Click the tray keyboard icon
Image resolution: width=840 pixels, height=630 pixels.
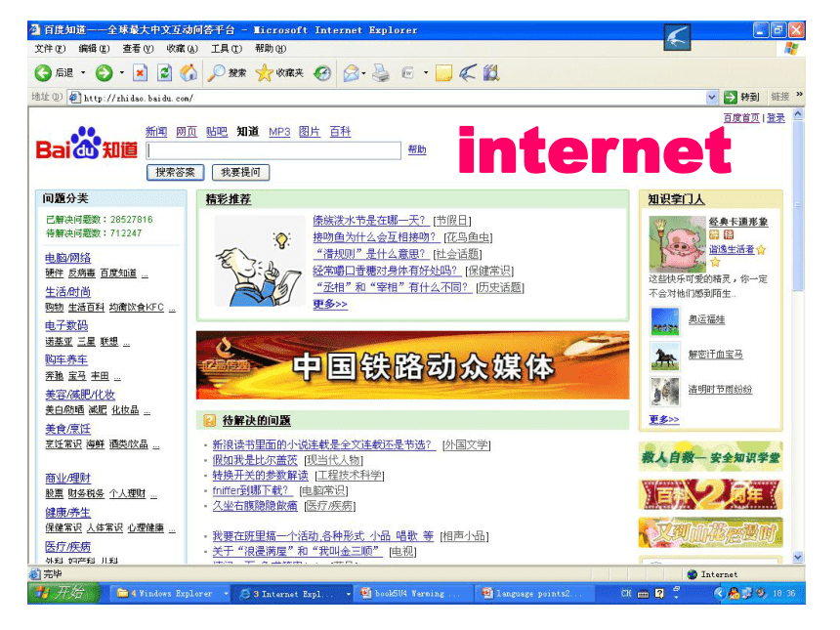point(643,594)
